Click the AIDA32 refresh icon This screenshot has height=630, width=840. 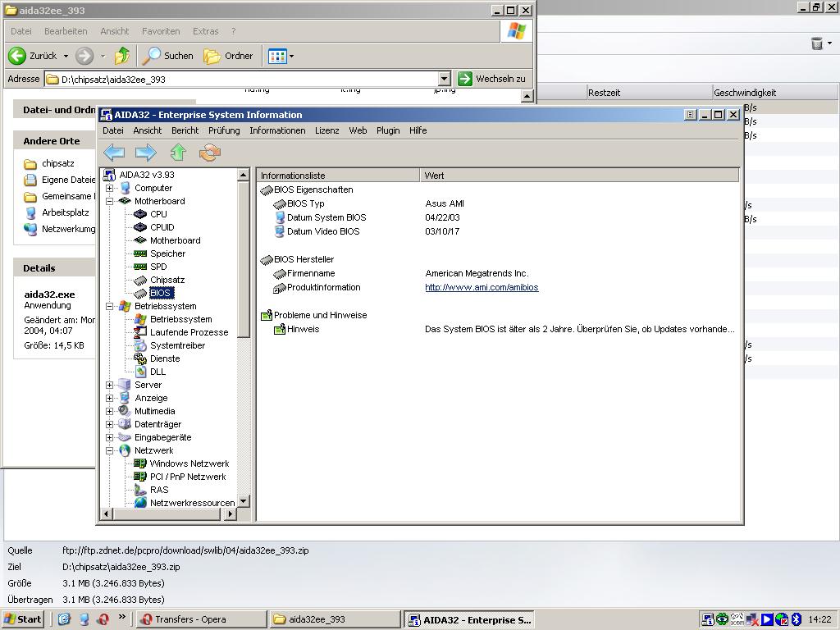pos(210,152)
